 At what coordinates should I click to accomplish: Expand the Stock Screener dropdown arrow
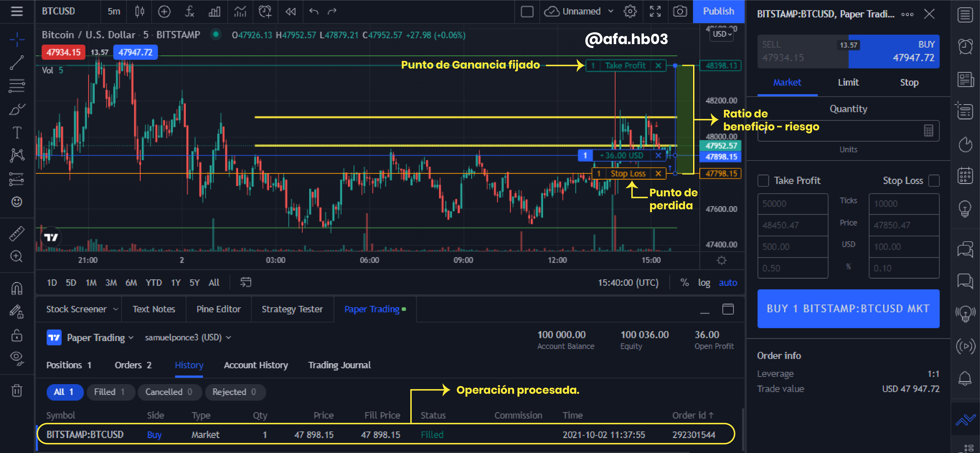click(116, 309)
